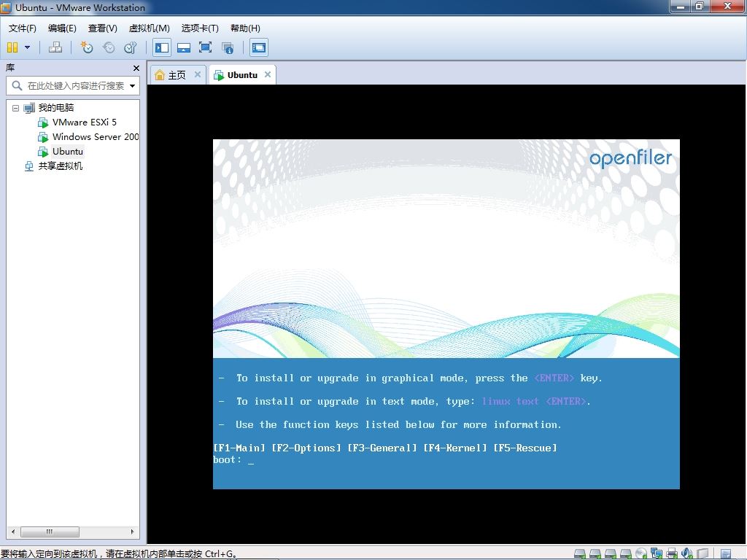This screenshot has width=747, height=560.
Task: Click the yellow suspend VM button
Action: pyautogui.click(x=12, y=47)
